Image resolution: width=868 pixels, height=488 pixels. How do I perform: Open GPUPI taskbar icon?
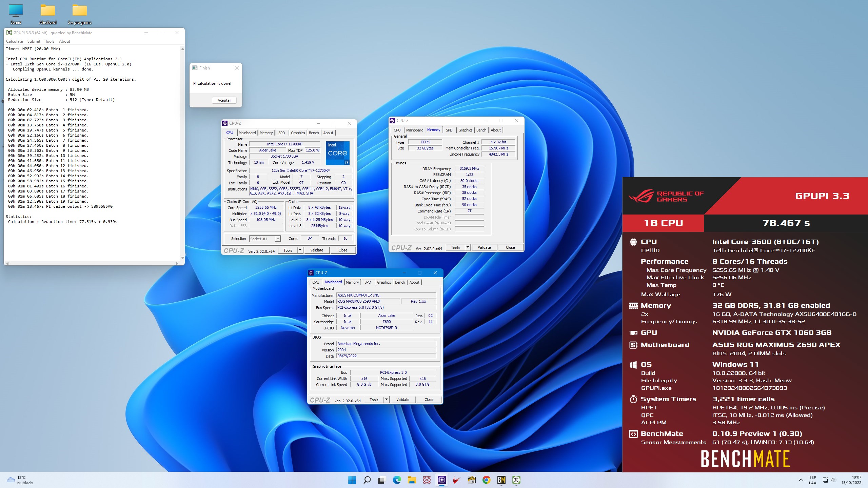coord(516,480)
